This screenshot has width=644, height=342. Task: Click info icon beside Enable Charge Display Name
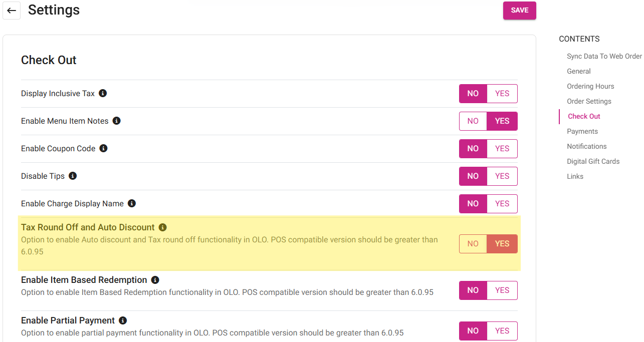click(x=132, y=203)
